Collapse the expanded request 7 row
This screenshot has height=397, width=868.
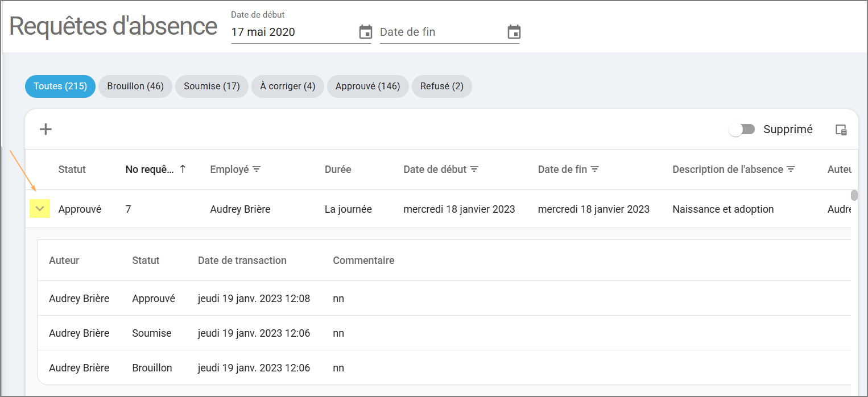pos(40,209)
